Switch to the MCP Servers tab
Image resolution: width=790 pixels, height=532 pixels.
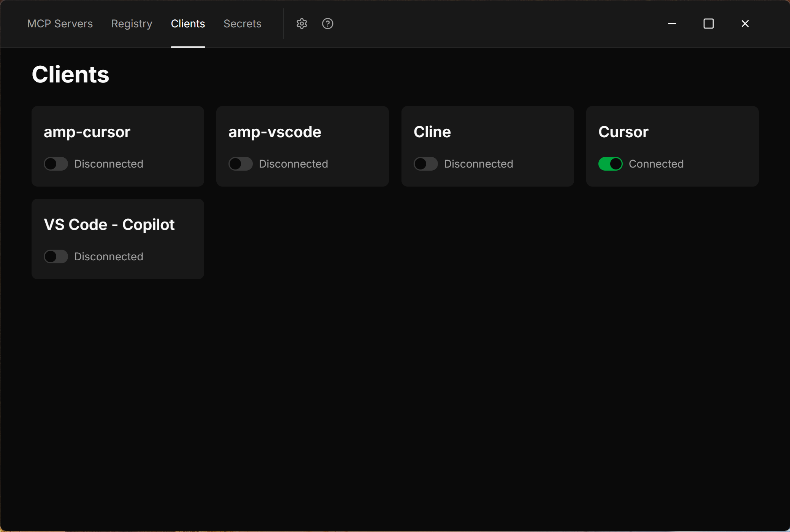60,24
